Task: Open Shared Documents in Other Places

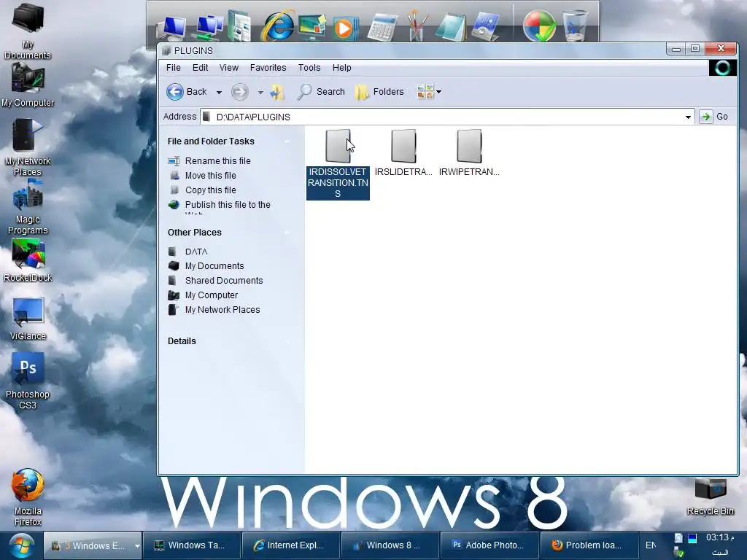Action: (x=224, y=281)
